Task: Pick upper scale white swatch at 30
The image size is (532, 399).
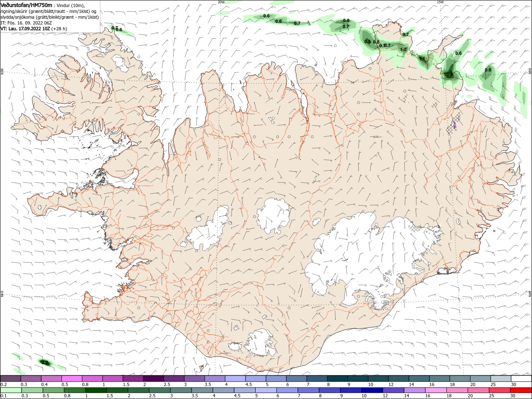Action: pos(522,379)
